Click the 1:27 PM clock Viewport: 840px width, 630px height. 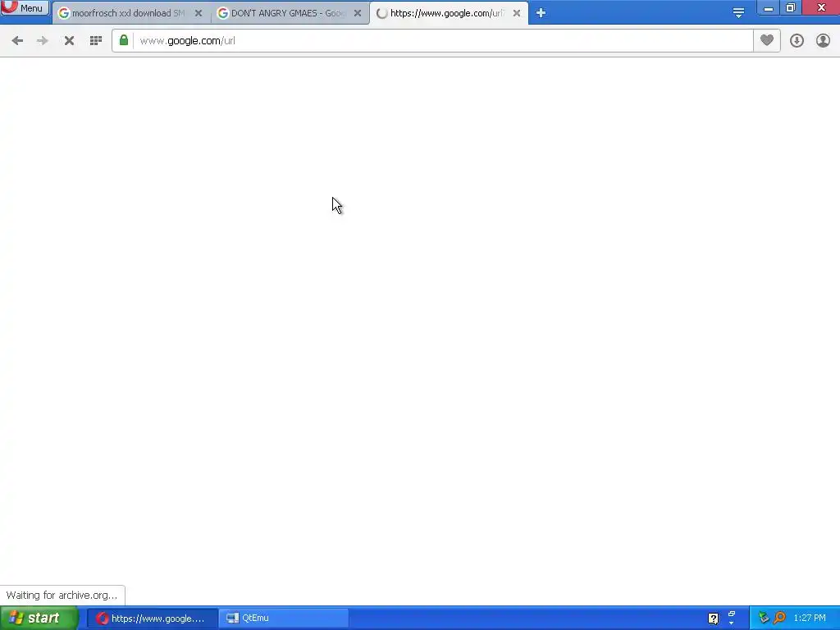[810, 619]
